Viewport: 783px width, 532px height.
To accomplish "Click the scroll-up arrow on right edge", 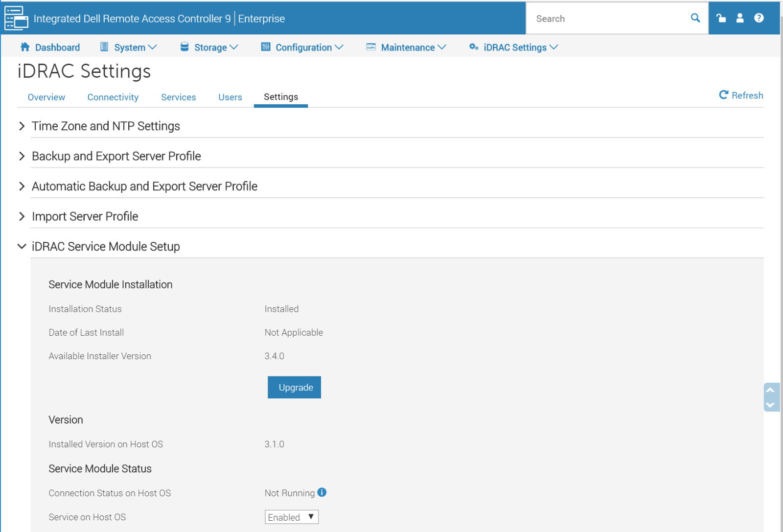I will point(771,390).
